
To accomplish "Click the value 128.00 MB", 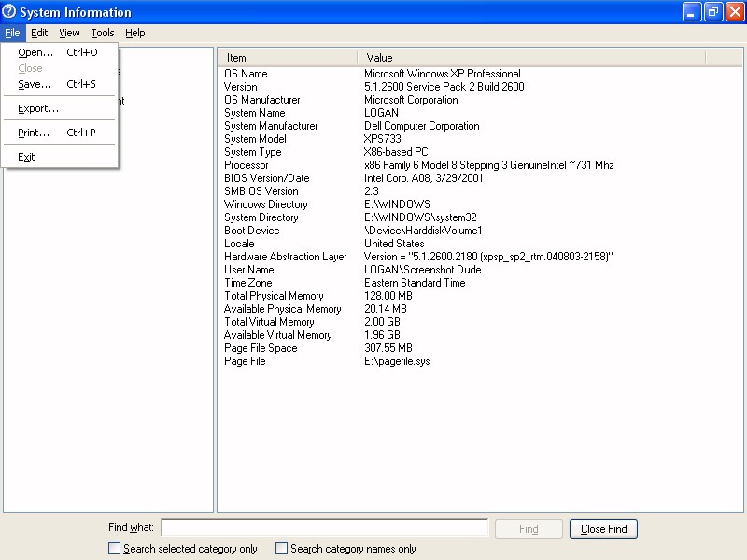I will [x=388, y=296].
